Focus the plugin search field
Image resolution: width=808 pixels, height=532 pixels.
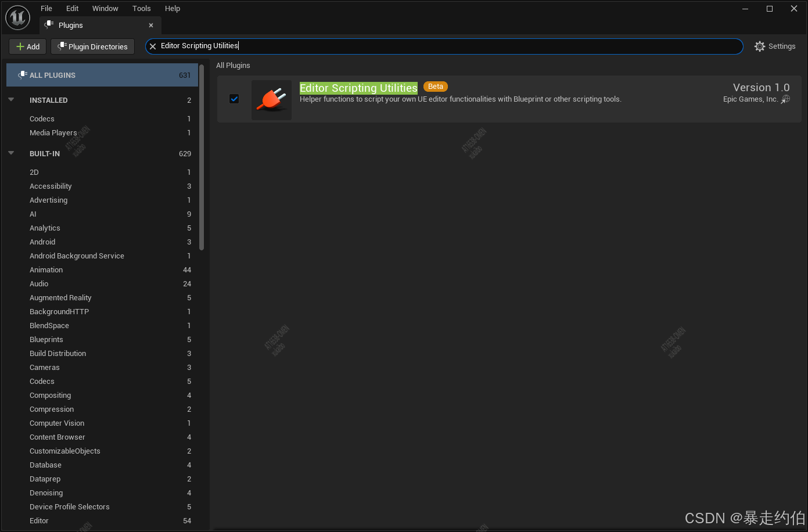click(444, 46)
